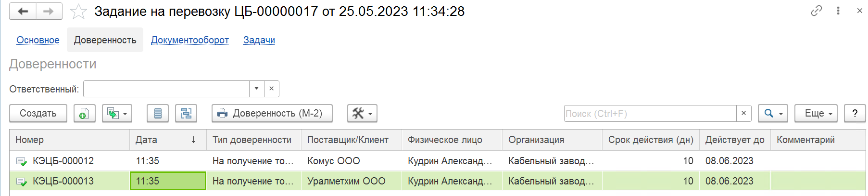Screen dimensions: 868x196
Task: Add document to favorites with star
Action: (x=78, y=12)
